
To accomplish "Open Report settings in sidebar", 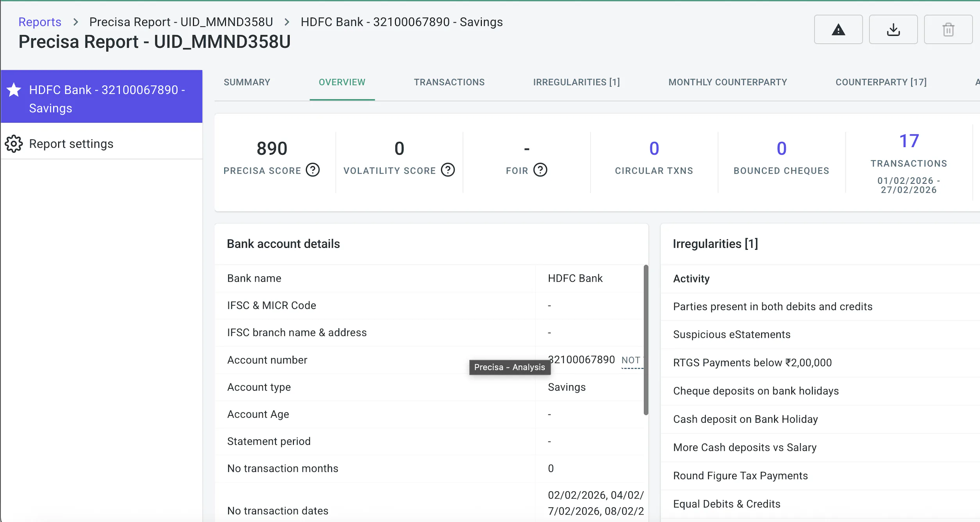I will (102, 144).
